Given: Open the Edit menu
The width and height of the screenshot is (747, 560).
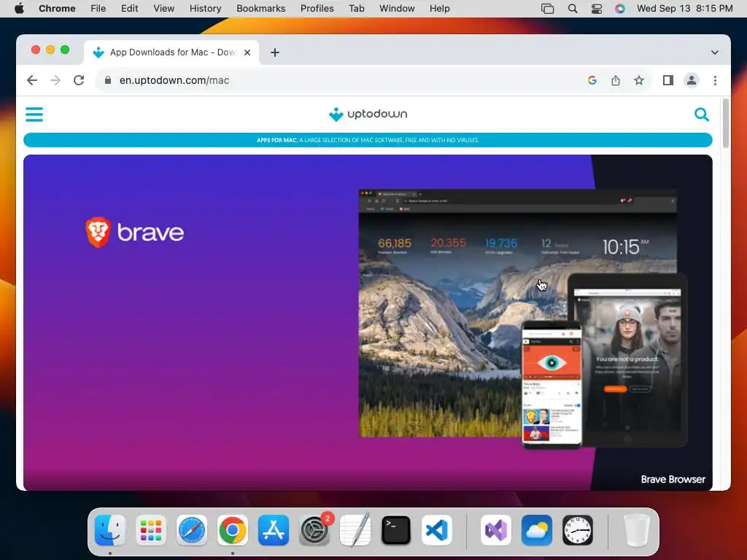Looking at the screenshot, I should tap(129, 9).
